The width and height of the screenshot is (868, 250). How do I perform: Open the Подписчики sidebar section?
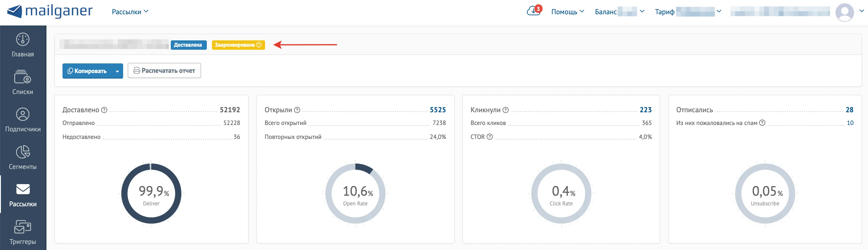point(22,120)
